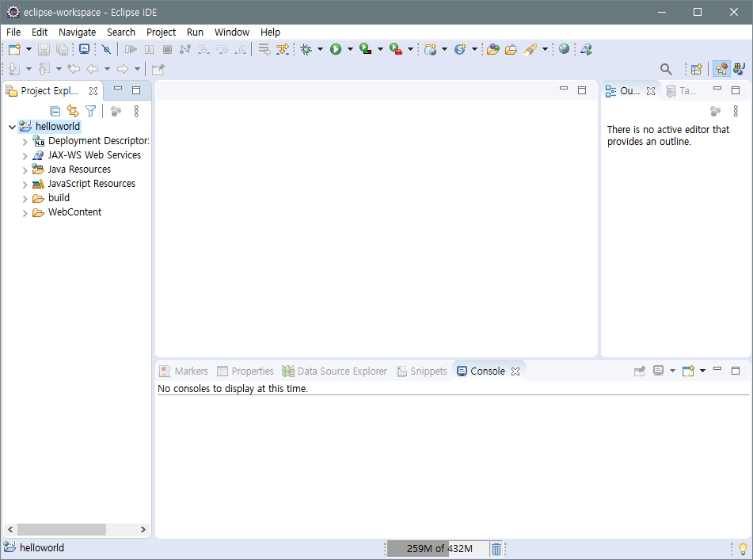The width and height of the screenshot is (753, 560).
Task: Switch to Java EE perspective
Action: (x=721, y=69)
